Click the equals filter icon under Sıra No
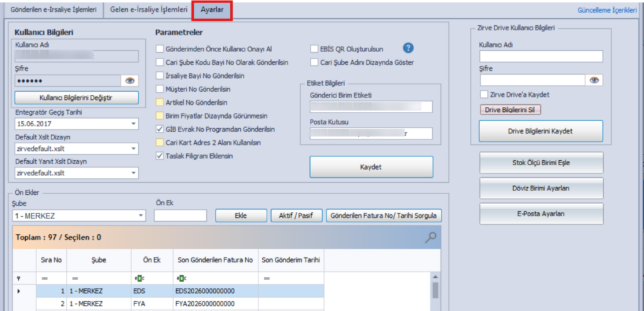Viewport: 644px width, 311px height. (45, 278)
